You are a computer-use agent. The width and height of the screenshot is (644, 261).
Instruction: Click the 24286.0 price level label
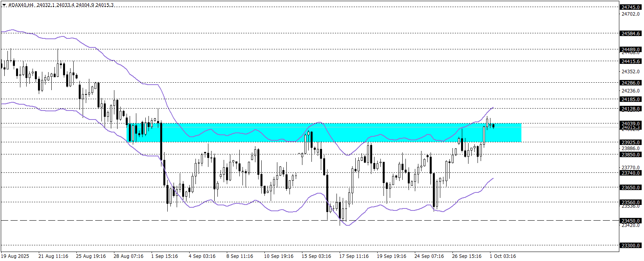[x=631, y=83]
